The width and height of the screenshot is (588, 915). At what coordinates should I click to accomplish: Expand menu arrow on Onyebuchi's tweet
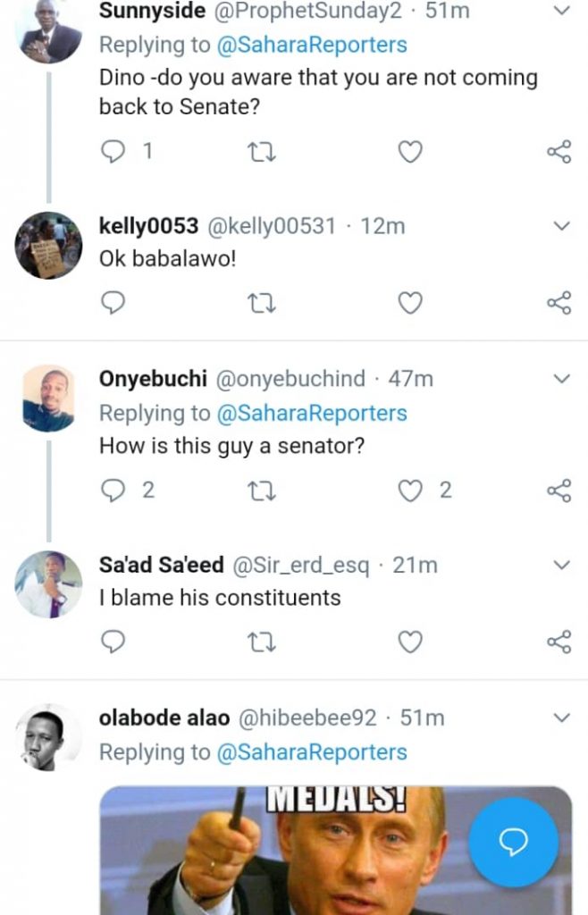[561, 379]
